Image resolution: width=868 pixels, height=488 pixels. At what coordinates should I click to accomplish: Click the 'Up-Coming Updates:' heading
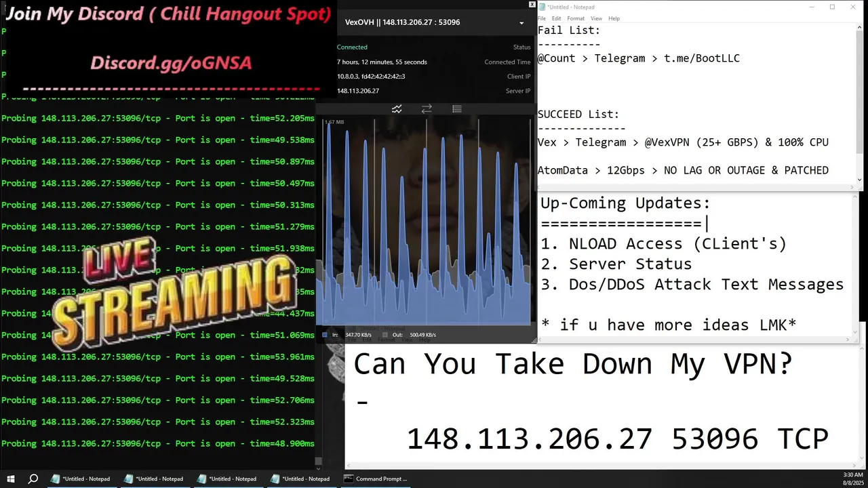pyautogui.click(x=625, y=203)
